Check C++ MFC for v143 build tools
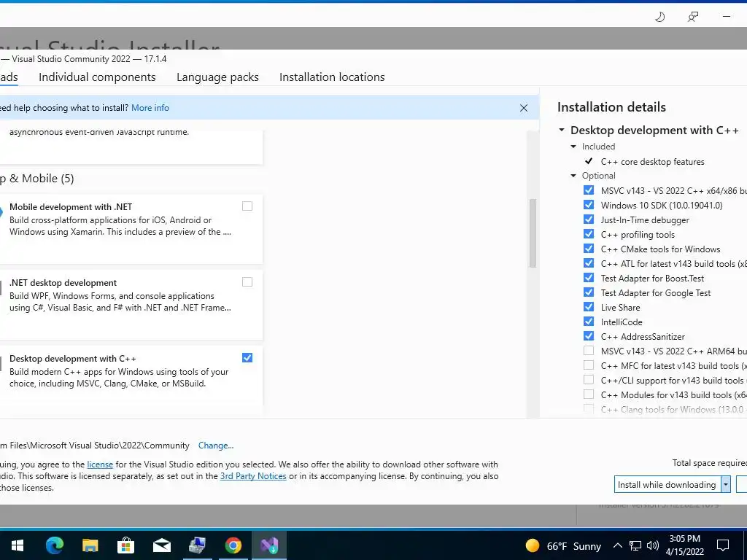747x560 pixels. [589, 365]
